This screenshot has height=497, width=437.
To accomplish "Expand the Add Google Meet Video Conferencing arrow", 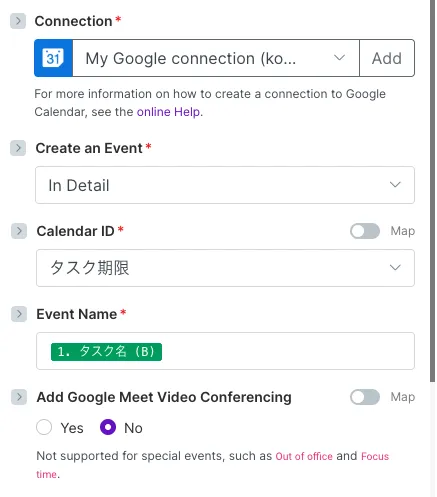I will (x=19, y=397).
